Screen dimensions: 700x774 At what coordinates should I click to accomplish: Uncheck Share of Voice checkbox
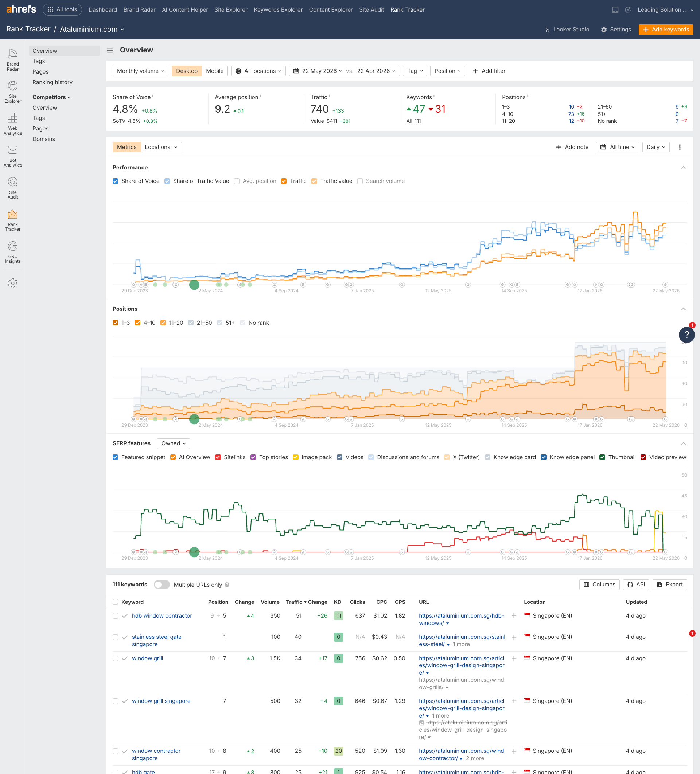[x=115, y=181]
